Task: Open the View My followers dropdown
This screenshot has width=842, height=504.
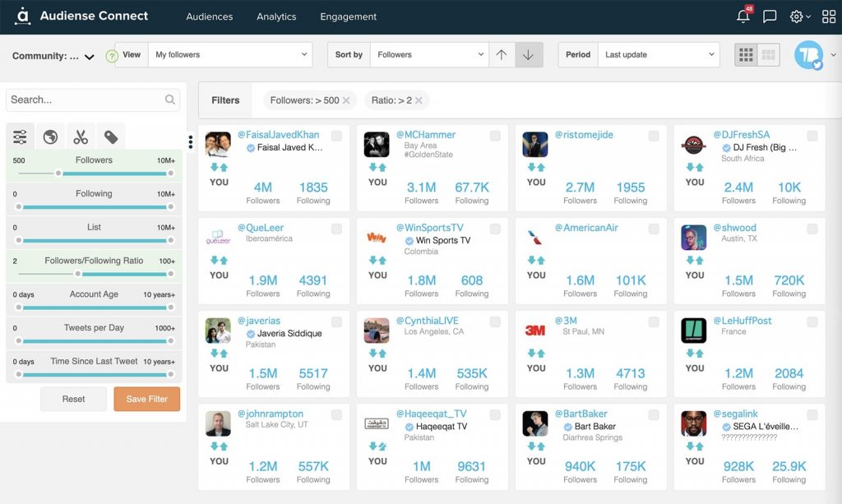Action: pyautogui.click(x=230, y=55)
